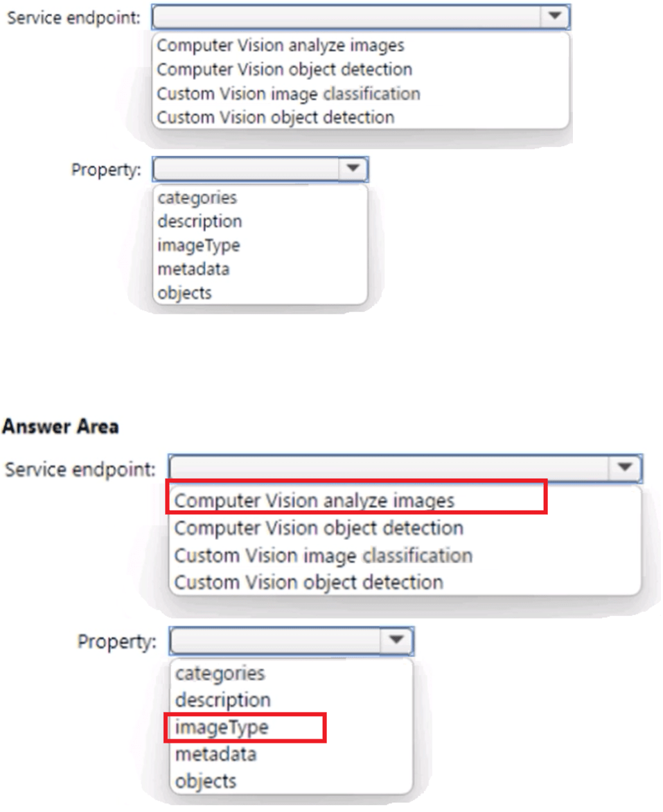Viewport: 663px width, 812px height.
Task: Click the Answer Area Service endpoint input box
Action: pyautogui.click(x=389, y=469)
